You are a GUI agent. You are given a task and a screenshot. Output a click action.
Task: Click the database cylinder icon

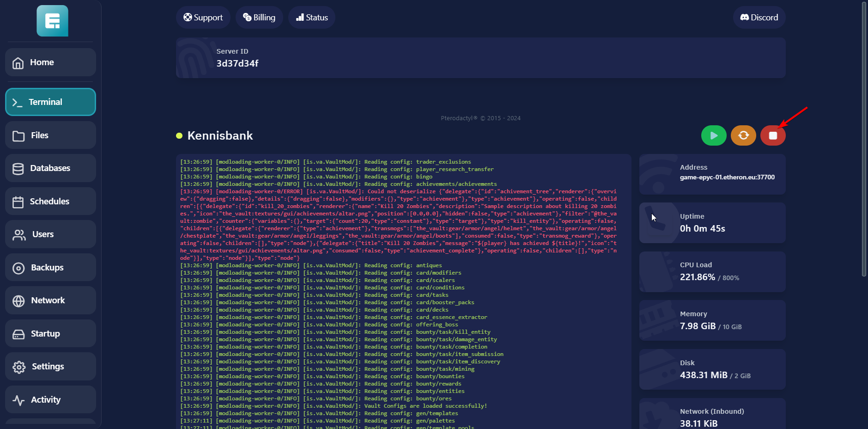tap(18, 169)
